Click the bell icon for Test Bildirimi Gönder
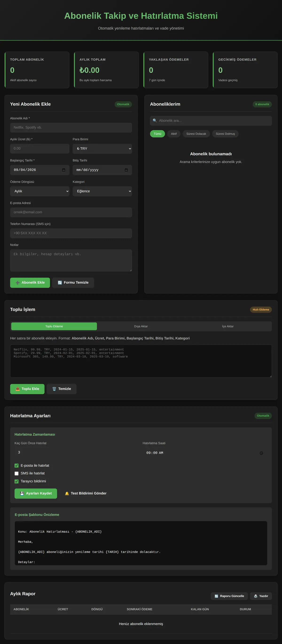Viewport: 282px width, 644px height. click(x=67, y=493)
